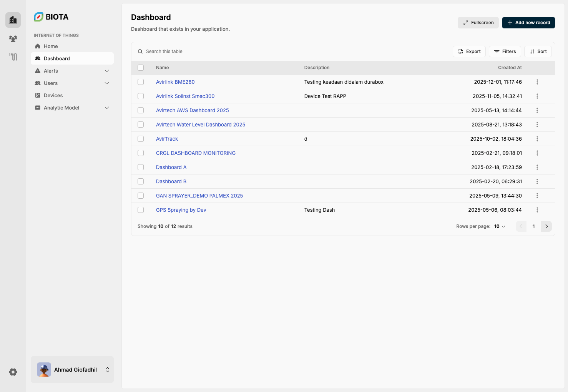Click the settings gear icon
This screenshot has width=568, height=392.
13,372
